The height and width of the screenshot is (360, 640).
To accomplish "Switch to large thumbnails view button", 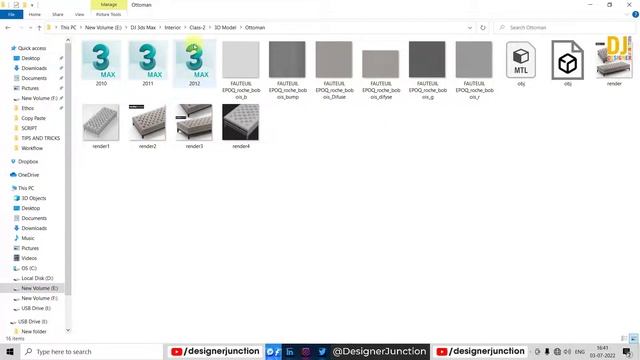I will (633, 338).
